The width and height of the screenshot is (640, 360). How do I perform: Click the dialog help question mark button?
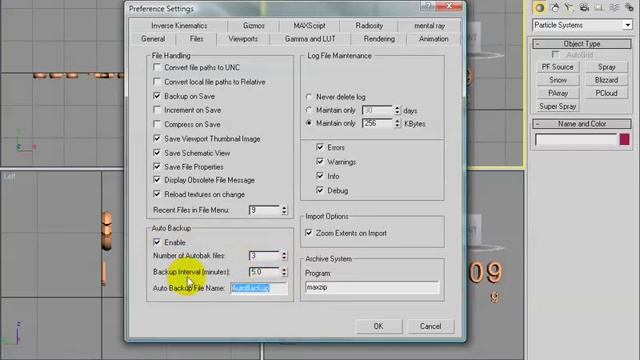[428, 6]
